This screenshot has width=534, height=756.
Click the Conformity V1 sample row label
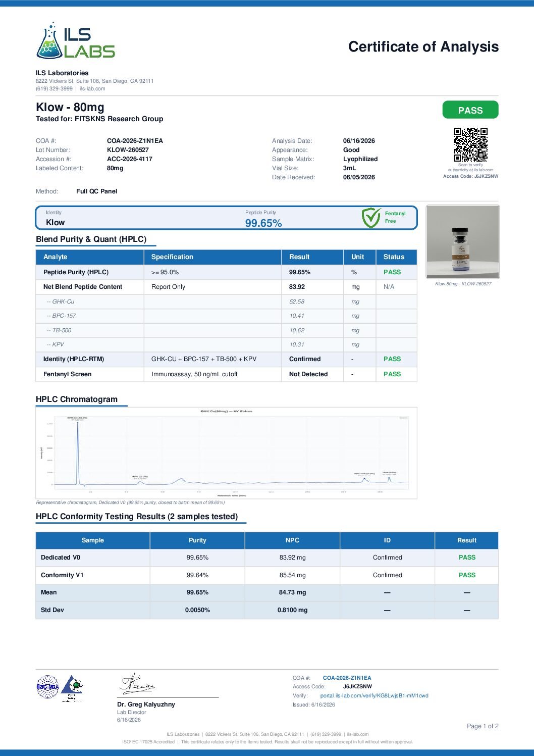(x=62, y=575)
